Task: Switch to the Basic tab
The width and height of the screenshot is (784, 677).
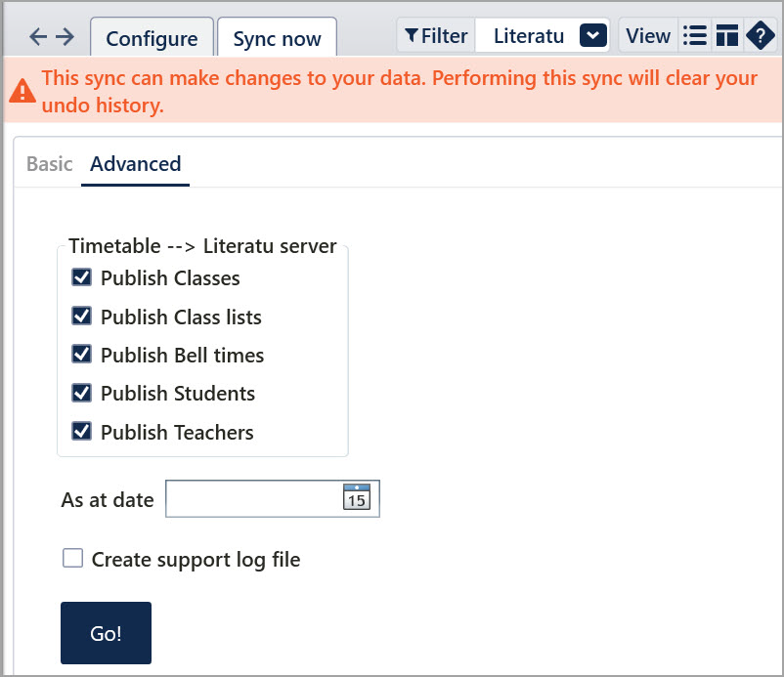Action: click(x=49, y=164)
